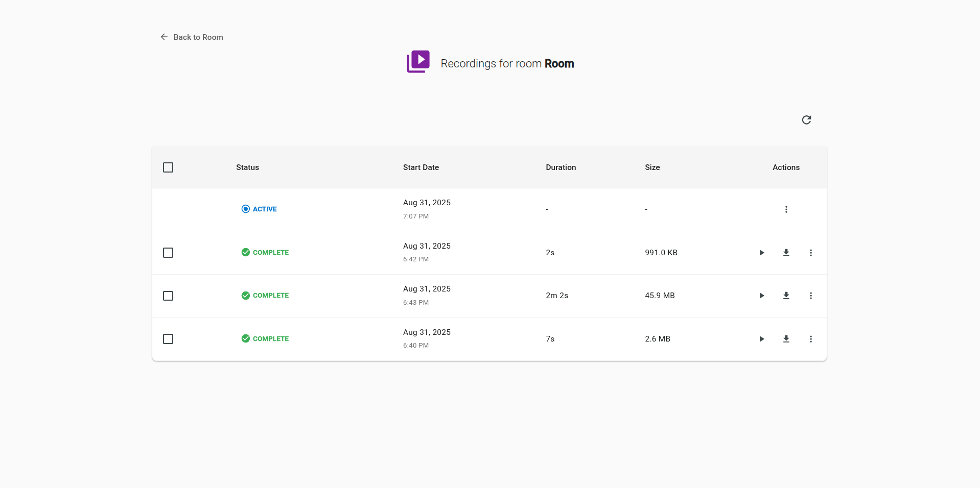Tick the checkbox for the 7s recording

(x=168, y=339)
